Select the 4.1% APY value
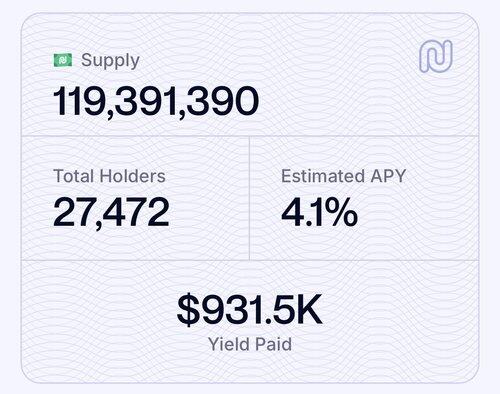500x394 pixels. tap(319, 212)
